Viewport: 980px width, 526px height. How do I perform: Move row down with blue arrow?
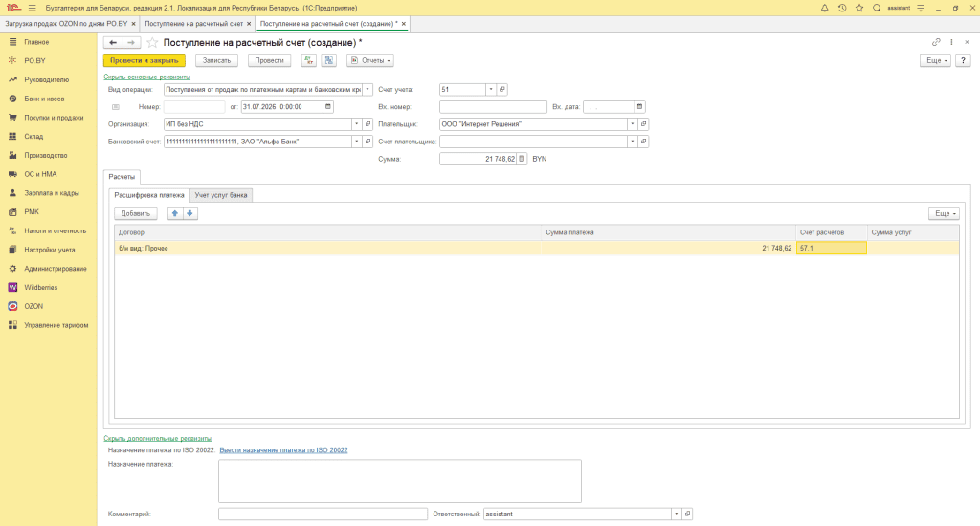pos(190,213)
